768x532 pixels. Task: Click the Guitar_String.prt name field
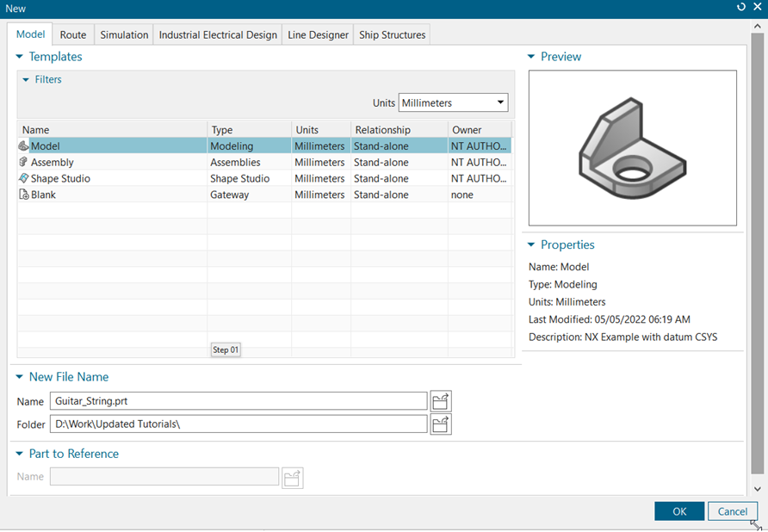[237, 400]
